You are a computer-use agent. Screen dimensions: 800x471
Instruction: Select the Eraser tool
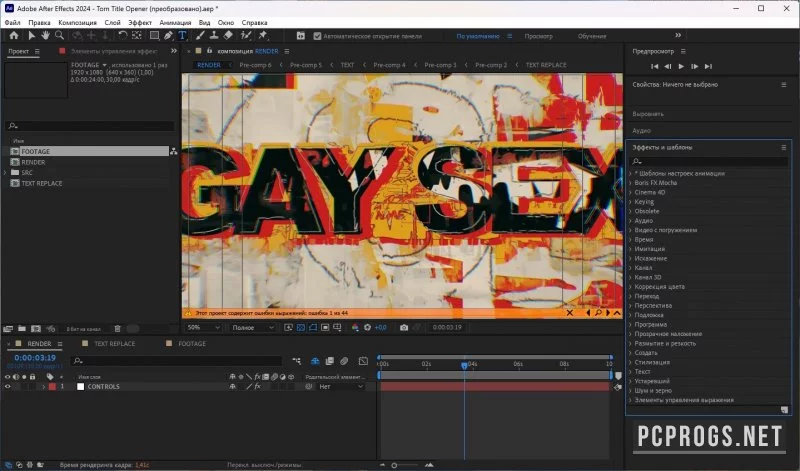(x=228, y=35)
